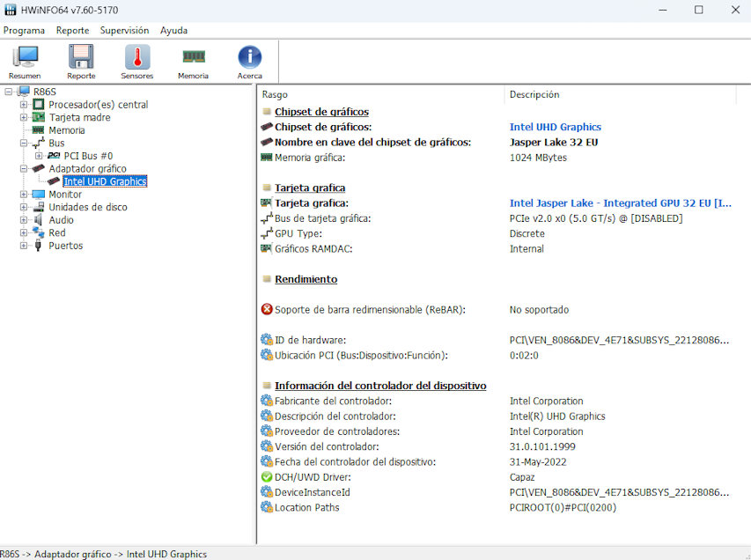Click the red X icon beside ReBAR row
The height and width of the screenshot is (560, 751).
[x=267, y=309]
